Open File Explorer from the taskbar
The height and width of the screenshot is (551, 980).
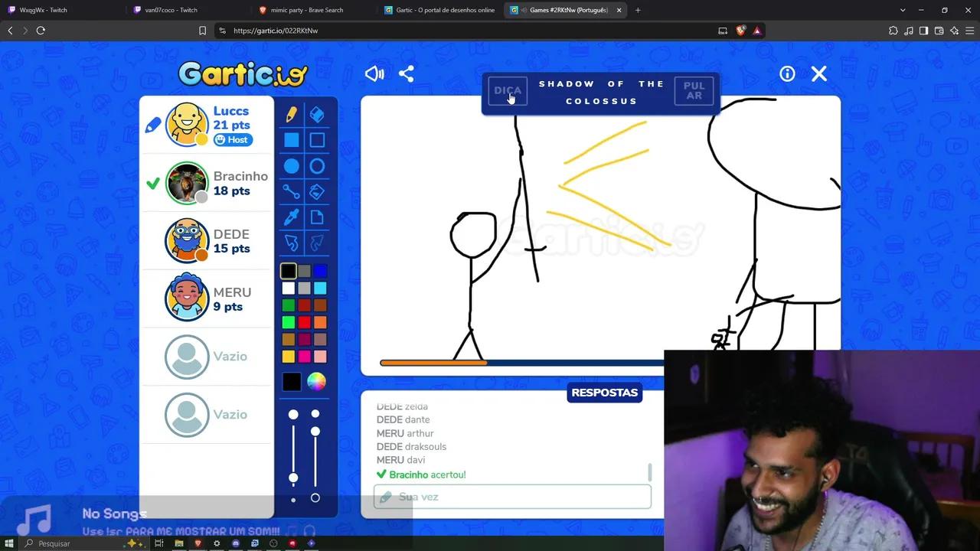[178, 543]
